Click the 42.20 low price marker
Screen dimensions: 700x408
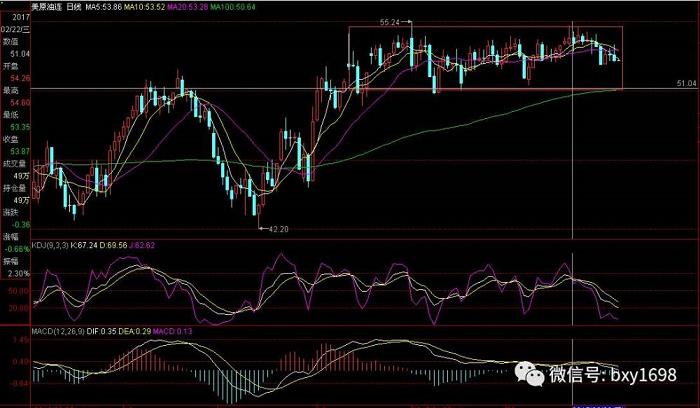coord(279,229)
